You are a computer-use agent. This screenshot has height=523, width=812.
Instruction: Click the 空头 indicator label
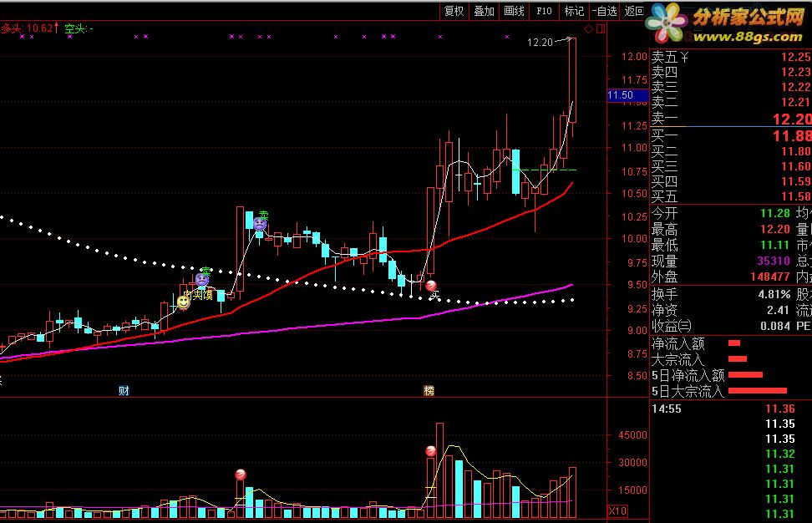[x=79, y=28]
